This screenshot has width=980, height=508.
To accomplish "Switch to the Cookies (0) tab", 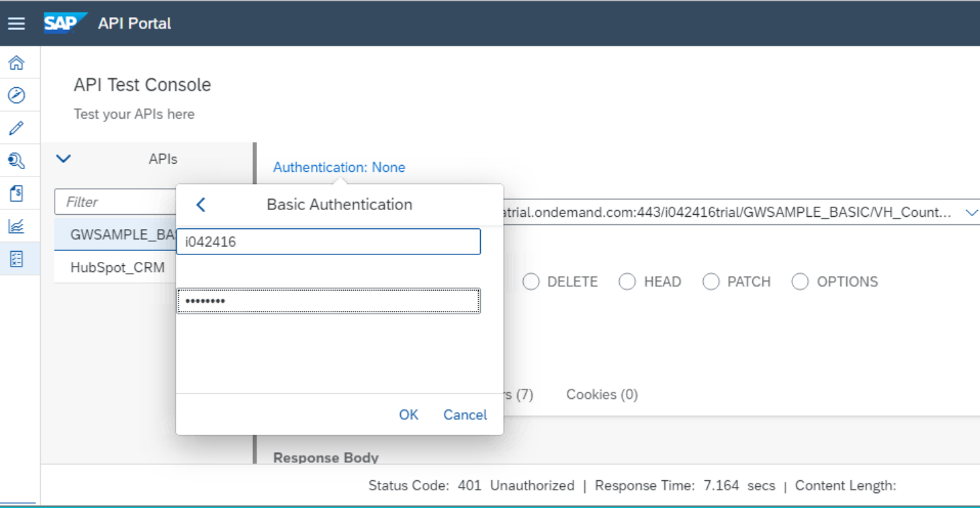I will tap(602, 395).
